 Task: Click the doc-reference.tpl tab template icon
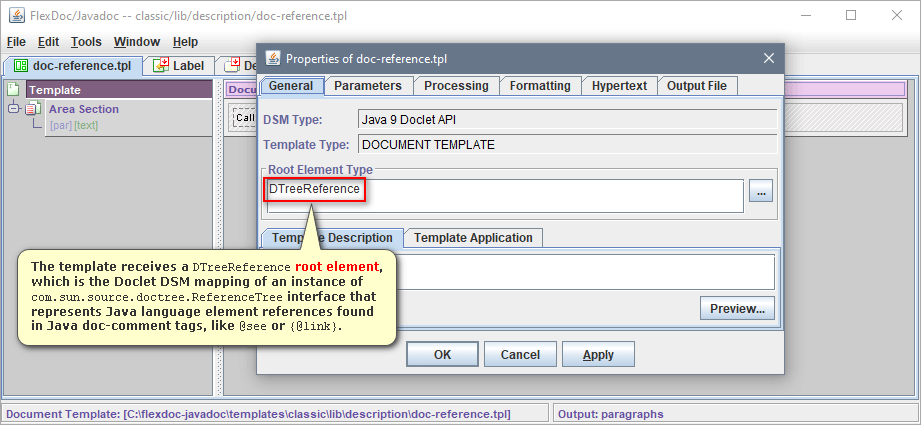pos(20,66)
